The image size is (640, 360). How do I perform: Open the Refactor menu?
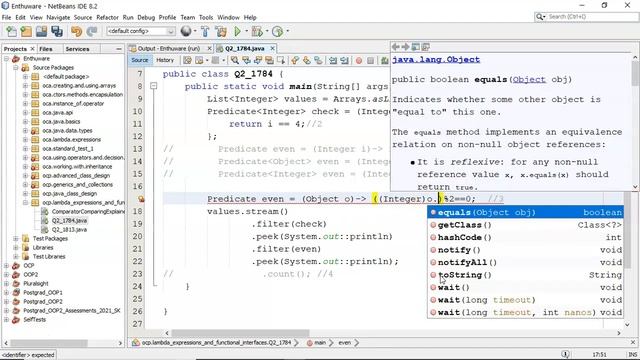pos(107,18)
